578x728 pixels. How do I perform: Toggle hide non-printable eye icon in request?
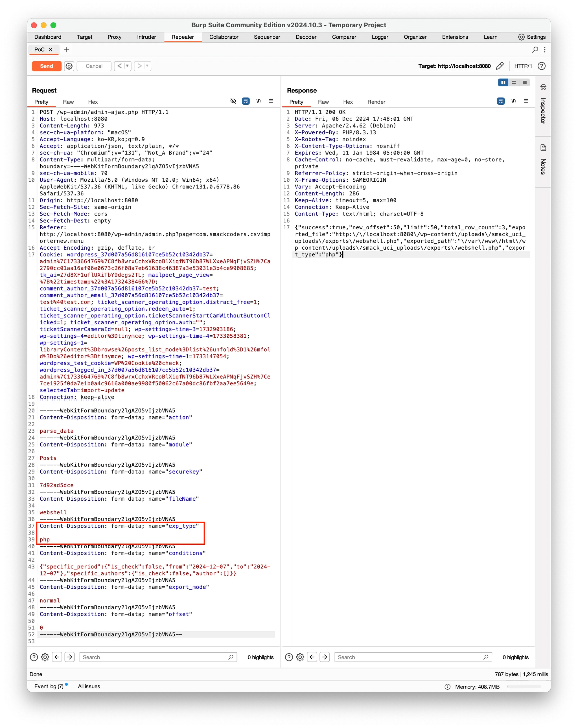point(233,101)
